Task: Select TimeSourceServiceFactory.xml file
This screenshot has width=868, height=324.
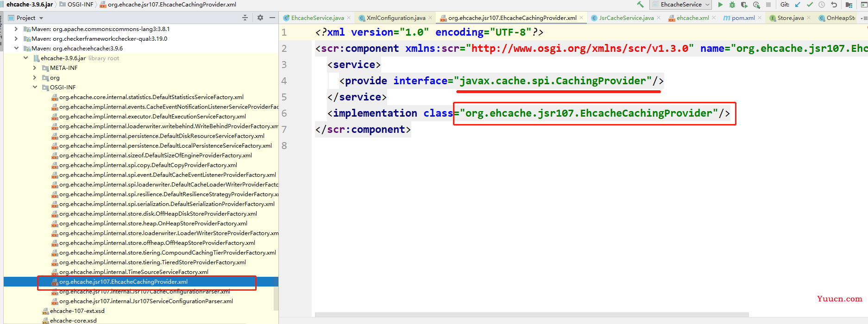Action: [130, 272]
